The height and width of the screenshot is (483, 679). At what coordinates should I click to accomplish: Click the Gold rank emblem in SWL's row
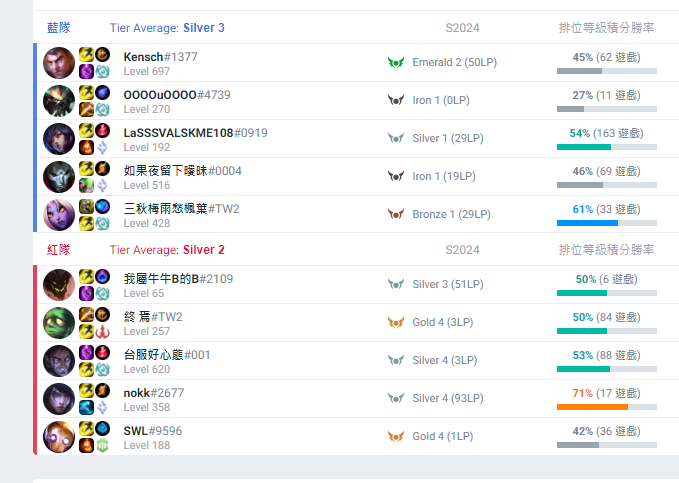coord(396,436)
